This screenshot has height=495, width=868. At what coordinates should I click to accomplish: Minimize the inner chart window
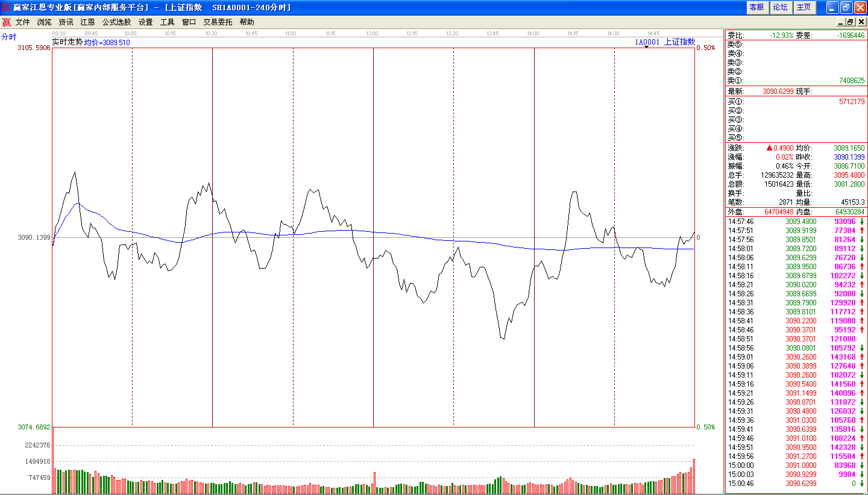[x=841, y=22]
